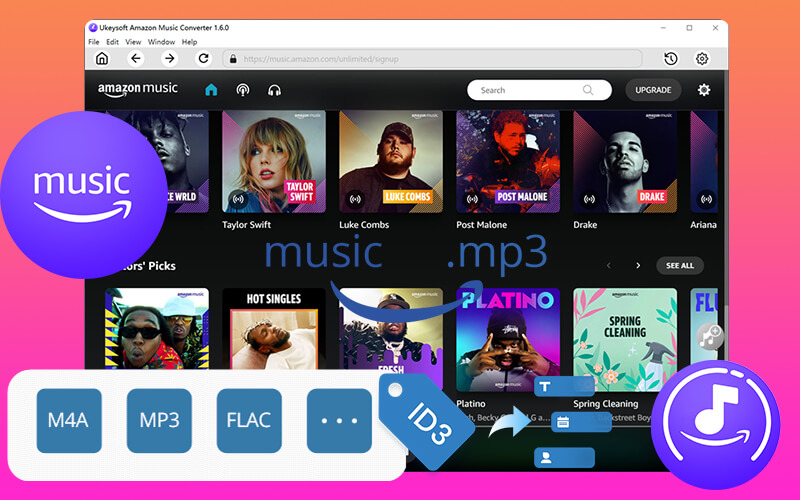The height and width of the screenshot is (500, 800).
Task: Play station icon on Luke Combs cover
Action: pyautogui.click(x=355, y=199)
